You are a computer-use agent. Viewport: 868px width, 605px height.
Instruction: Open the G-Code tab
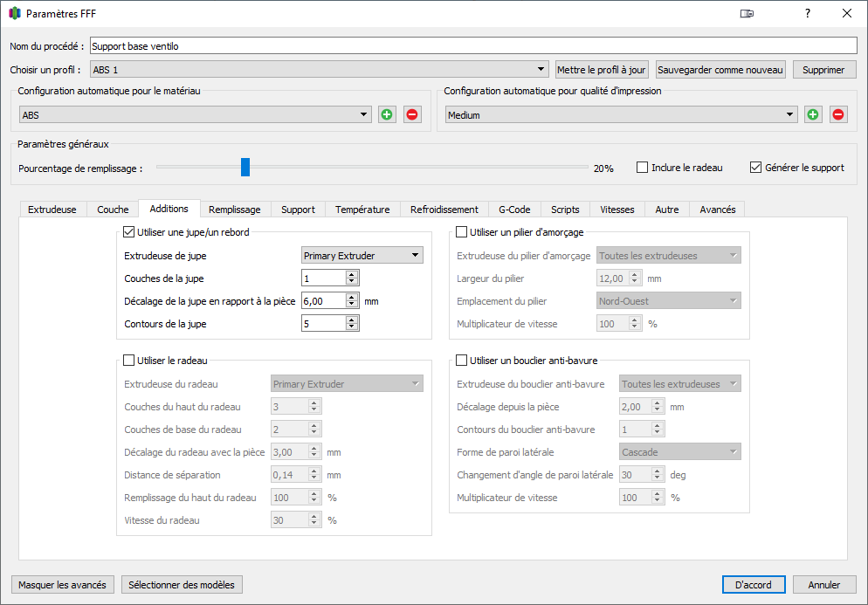(514, 210)
